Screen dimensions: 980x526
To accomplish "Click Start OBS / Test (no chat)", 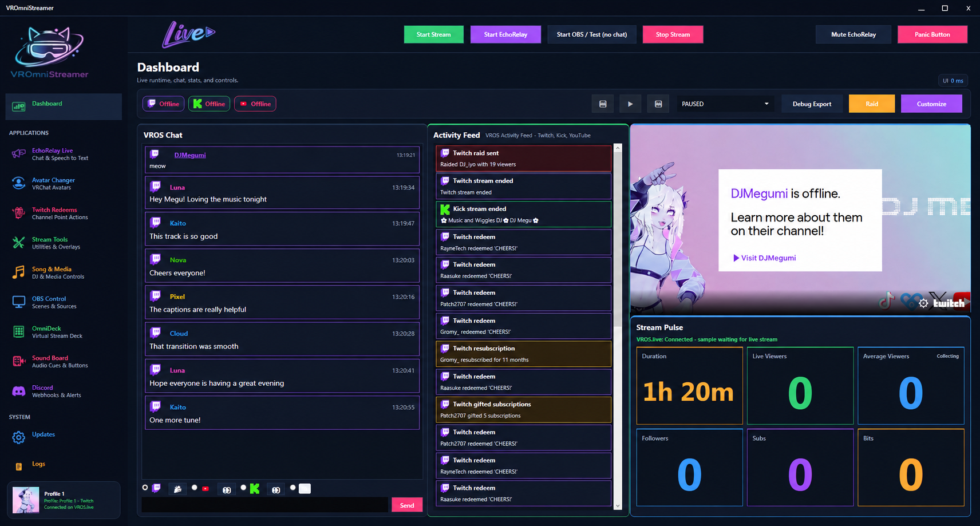I will [592, 34].
